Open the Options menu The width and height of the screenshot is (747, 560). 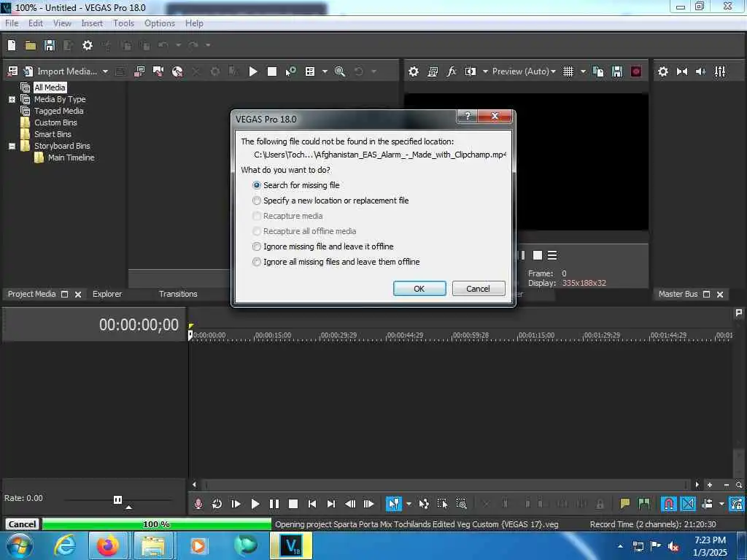[x=160, y=23]
